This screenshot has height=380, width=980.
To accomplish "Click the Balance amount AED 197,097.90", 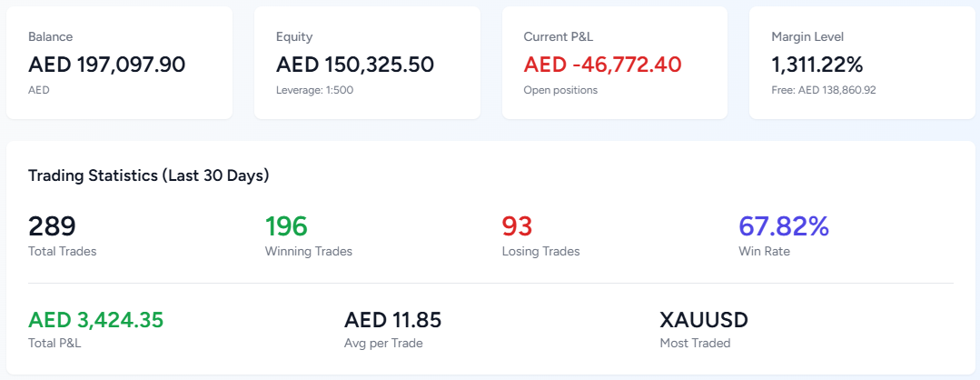I will pyautogui.click(x=106, y=65).
